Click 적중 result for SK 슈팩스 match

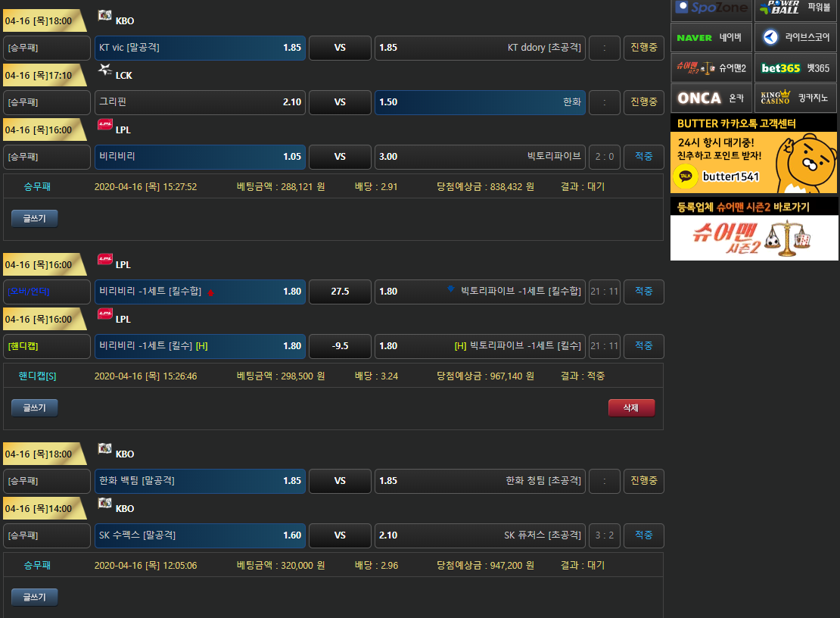643,535
